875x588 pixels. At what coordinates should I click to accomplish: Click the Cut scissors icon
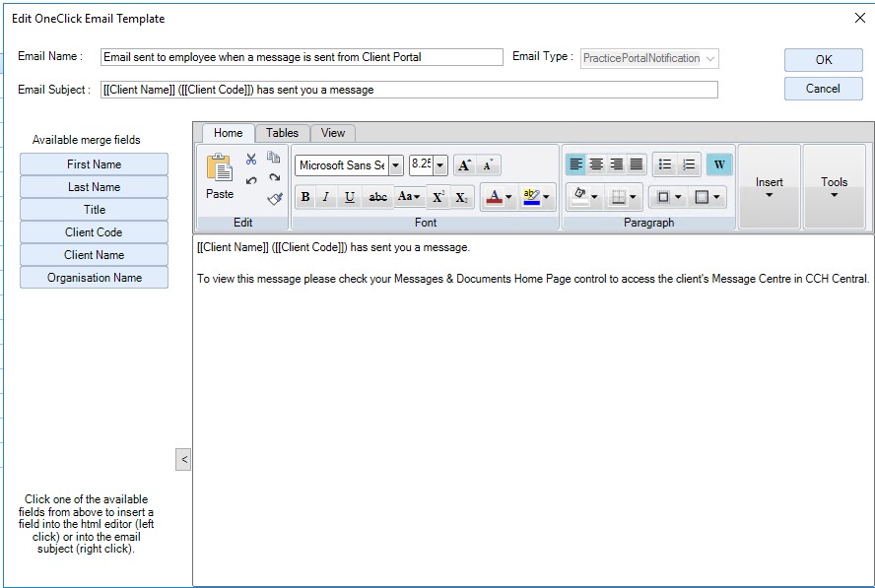(x=251, y=159)
